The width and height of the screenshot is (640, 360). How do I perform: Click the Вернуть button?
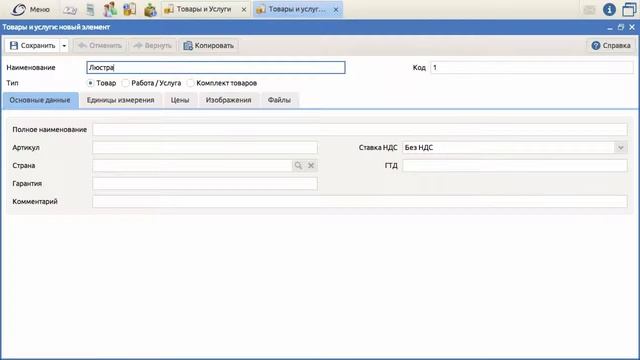[x=152, y=45]
